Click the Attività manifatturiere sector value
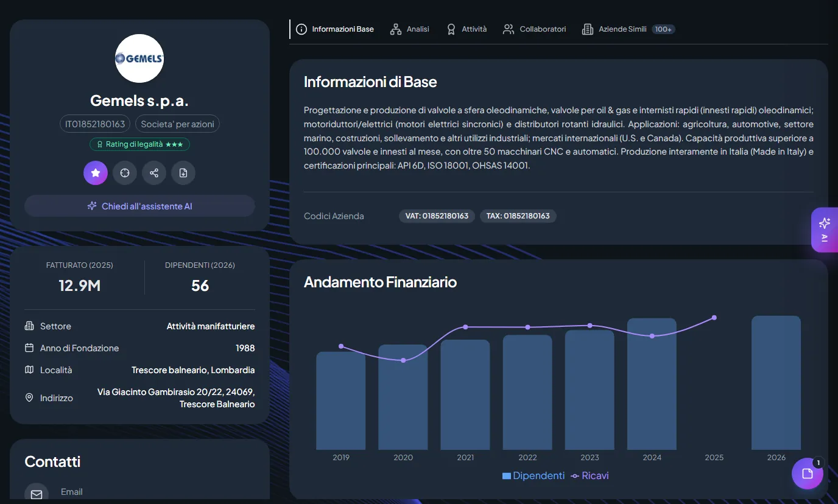Image resolution: width=838 pixels, height=504 pixels. (x=211, y=326)
